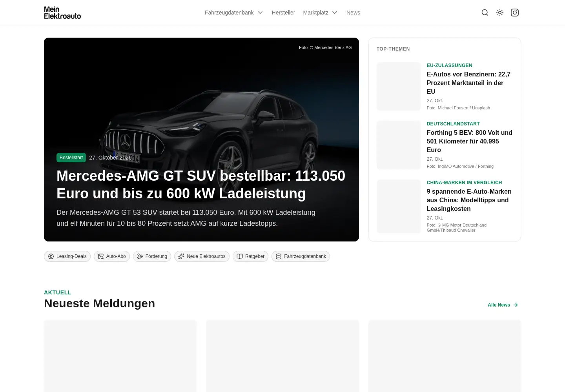Click the euro icon on Leasing-Deals chip
This screenshot has width=565, height=392.
click(x=51, y=256)
